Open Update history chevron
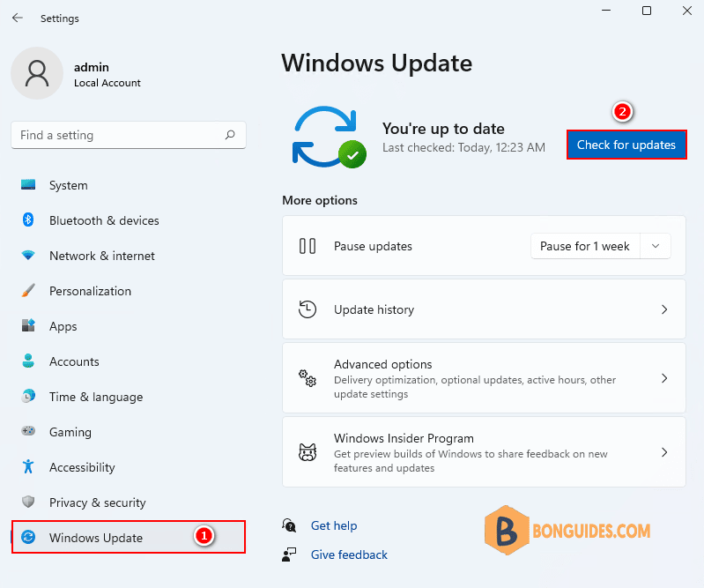The width and height of the screenshot is (704, 588). 664,309
